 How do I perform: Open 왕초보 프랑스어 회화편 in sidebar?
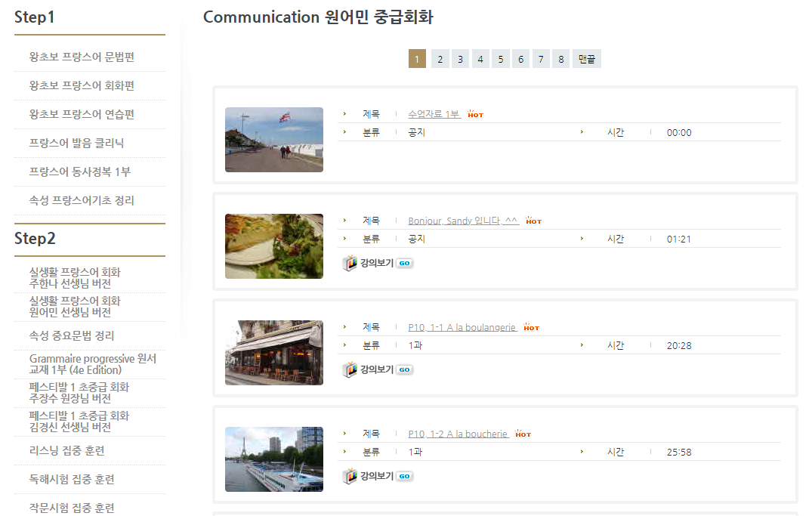(82, 86)
